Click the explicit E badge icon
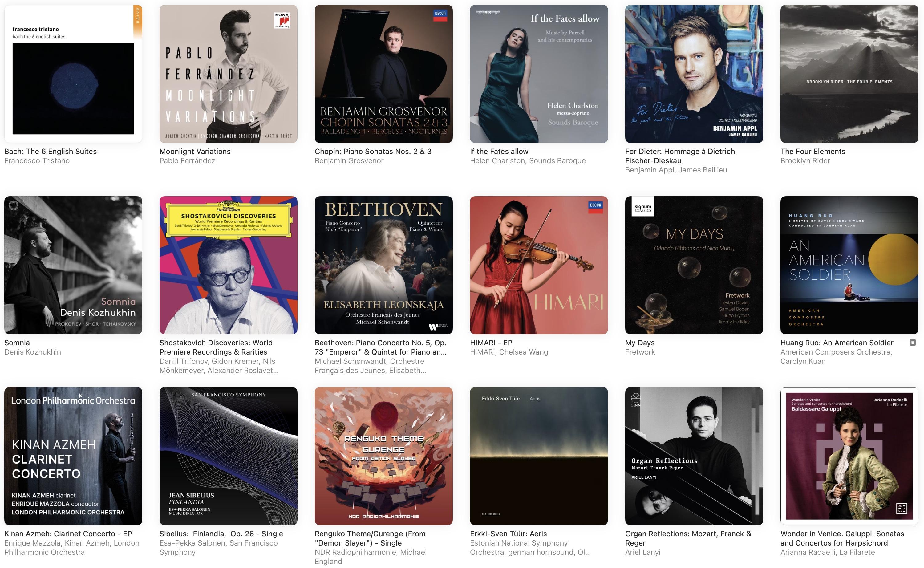924x568 pixels. [912, 343]
